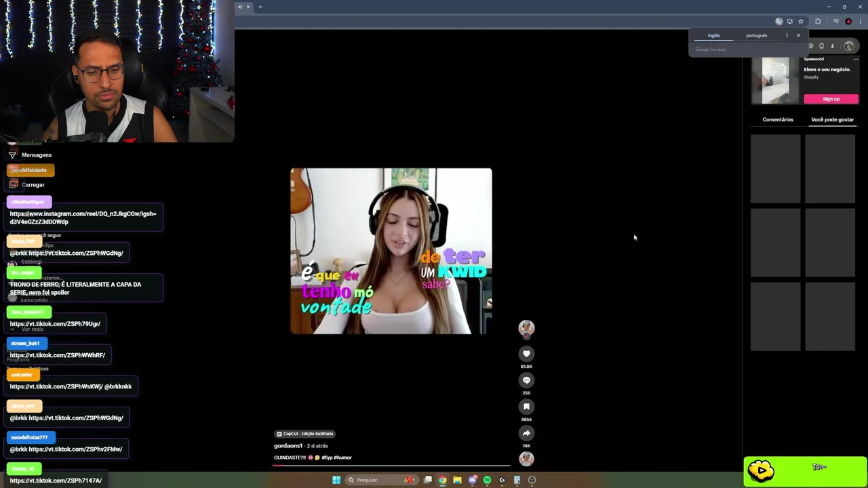Click the Google Translate icon in address bar
The height and width of the screenshot is (488, 868).
(779, 21)
